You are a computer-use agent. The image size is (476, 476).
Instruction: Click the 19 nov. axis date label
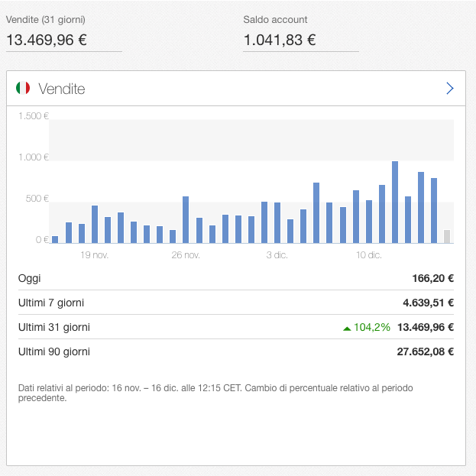[95, 255]
